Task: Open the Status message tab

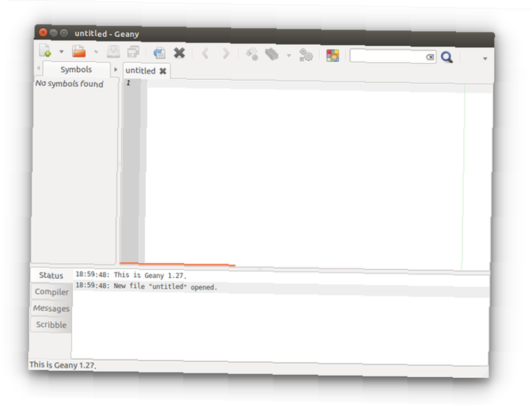Action: point(51,276)
